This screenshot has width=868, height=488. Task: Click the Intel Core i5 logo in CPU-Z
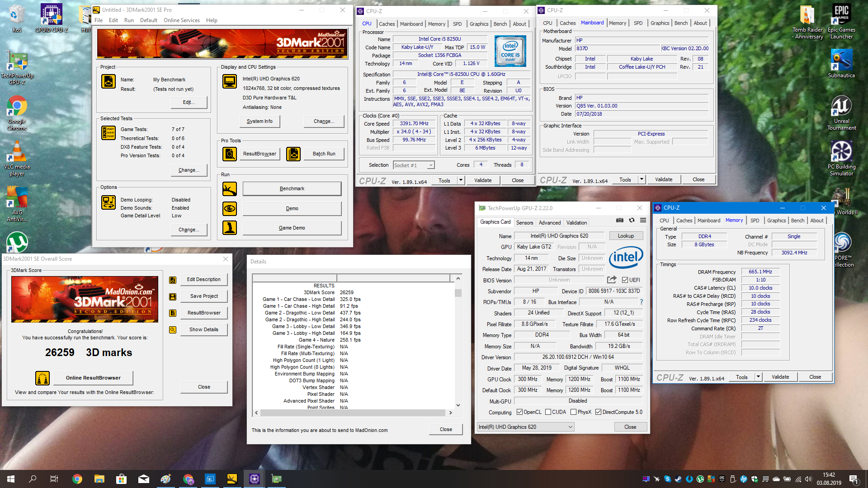click(x=510, y=51)
